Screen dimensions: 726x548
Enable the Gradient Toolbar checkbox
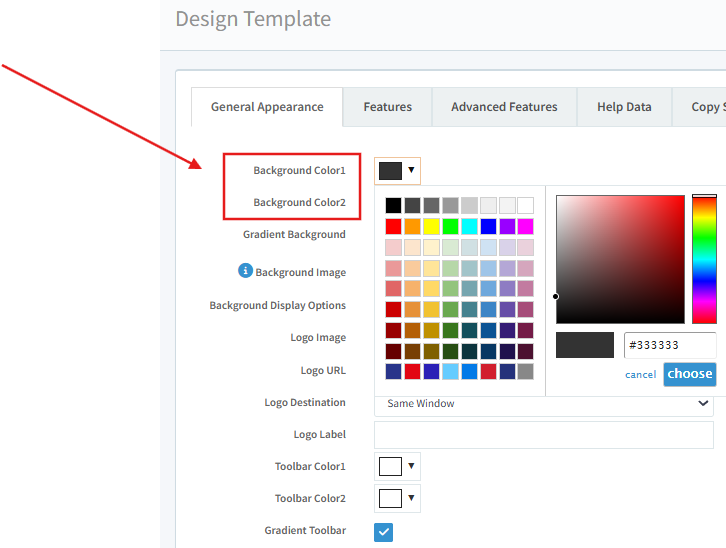click(384, 531)
